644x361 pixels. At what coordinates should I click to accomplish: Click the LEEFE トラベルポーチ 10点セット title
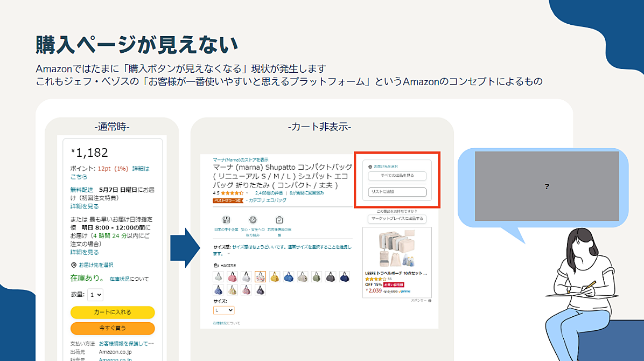(x=396, y=273)
